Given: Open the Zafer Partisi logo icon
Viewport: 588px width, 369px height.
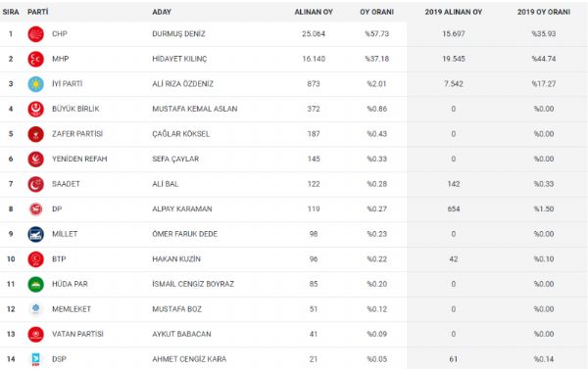Looking at the screenshot, I should [x=35, y=134].
